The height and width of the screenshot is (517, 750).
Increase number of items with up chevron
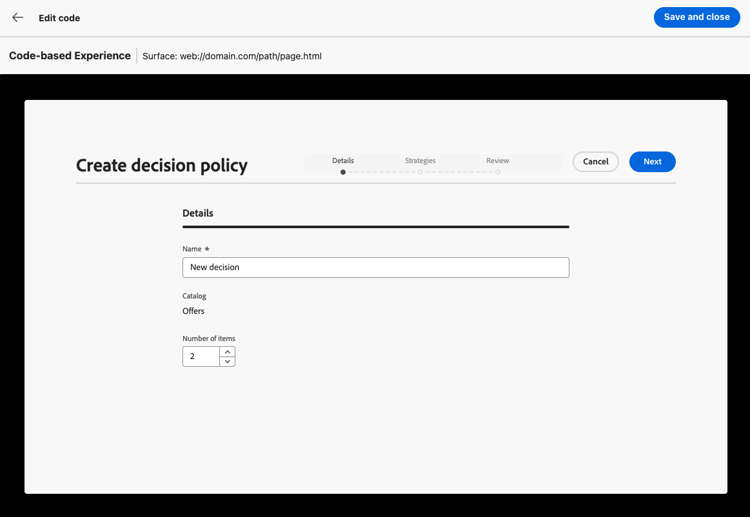[x=228, y=352]
